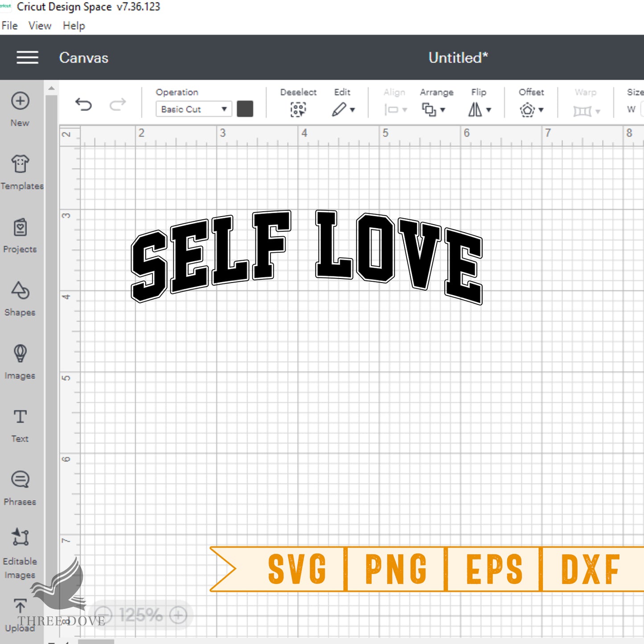Viewport: 644px width, 644px height.
Task: Open the Arrange tool
Action: 429,110
